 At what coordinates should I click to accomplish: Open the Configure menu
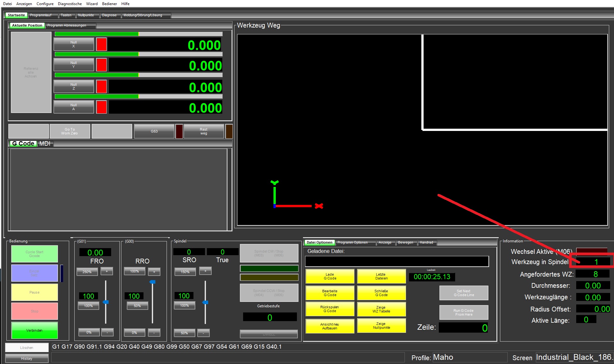click(x=45, y=4)
